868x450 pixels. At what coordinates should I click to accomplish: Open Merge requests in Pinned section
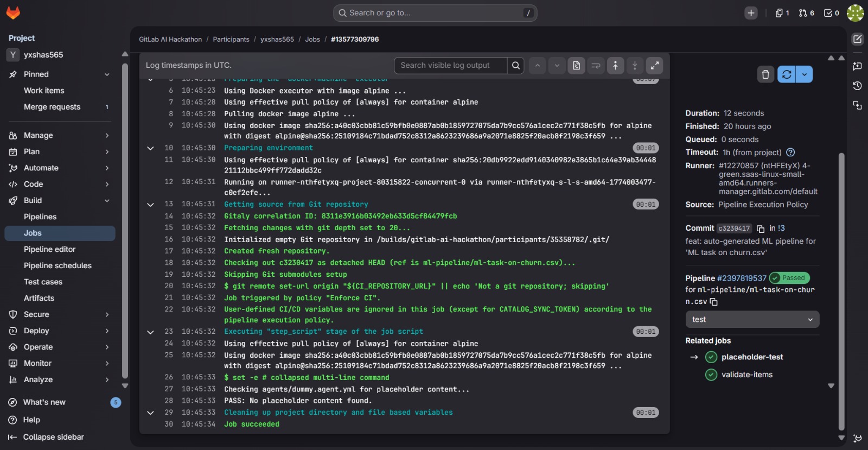click(60, 107)
